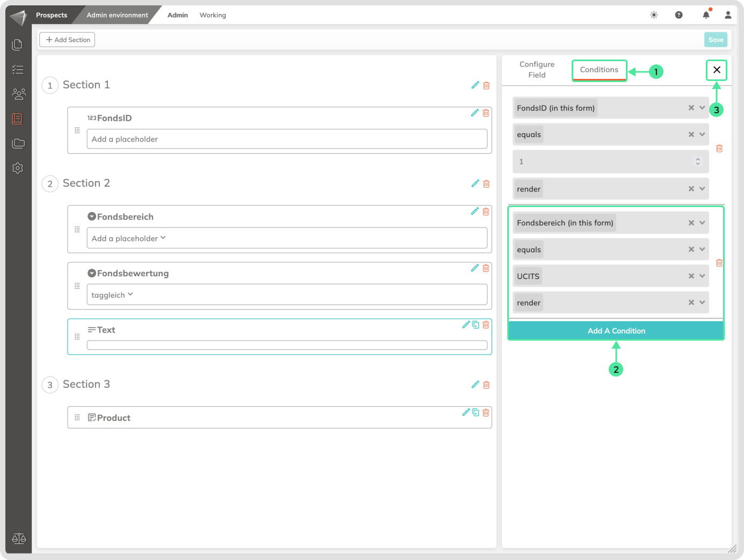This screenshot has height=560, width=744.
Task: Open the documents icon in left sidebar
Action: (x=18, y=45)
